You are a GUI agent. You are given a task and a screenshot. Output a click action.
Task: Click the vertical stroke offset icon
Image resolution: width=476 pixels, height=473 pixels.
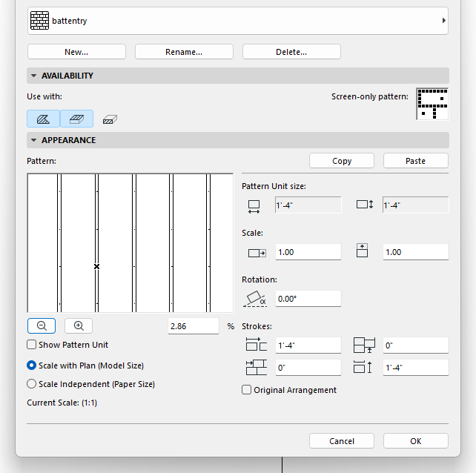(x=364, y=345)
